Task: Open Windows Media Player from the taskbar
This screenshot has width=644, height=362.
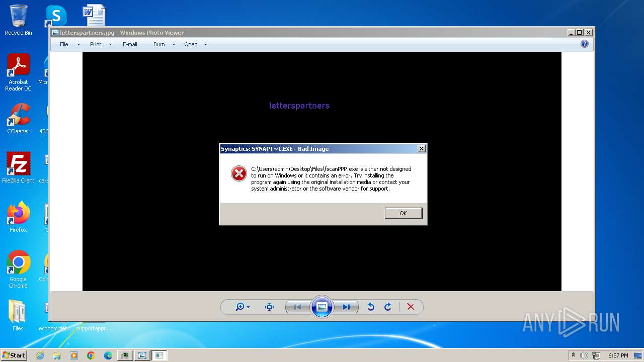Action: [74, 355]
